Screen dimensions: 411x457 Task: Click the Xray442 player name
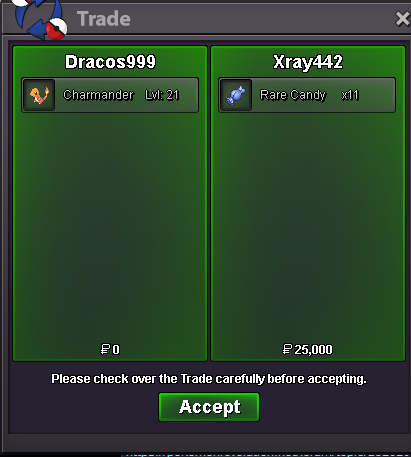click(x=308, y=62)
